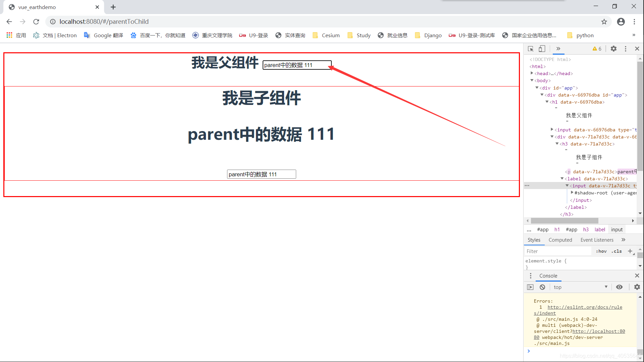Open the eslint.org docs link
The width and height of the screenshot is (644, 362).
pyautogui.click(x=585, y=307)
